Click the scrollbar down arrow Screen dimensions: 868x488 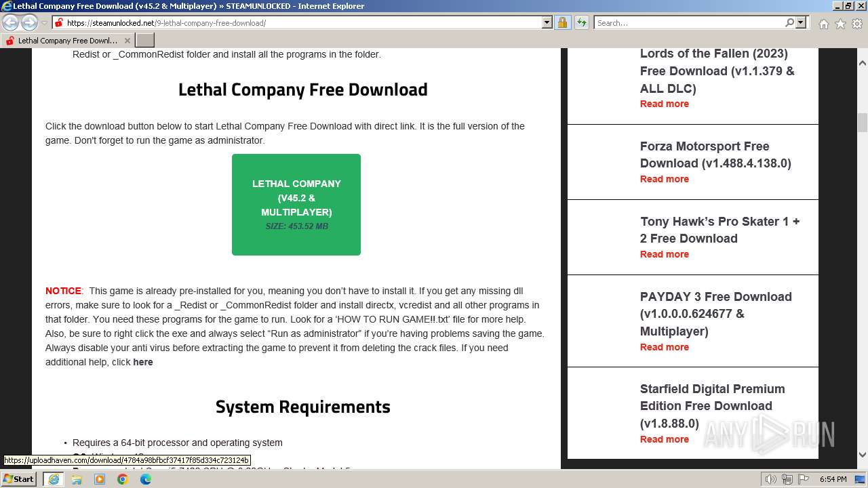tap(863, 455)
